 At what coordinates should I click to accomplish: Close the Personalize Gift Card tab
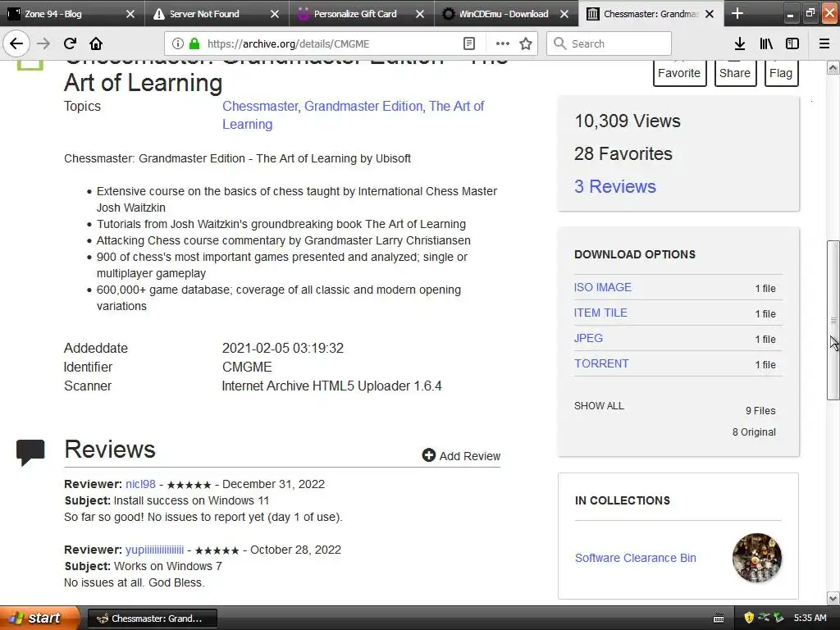420,14
